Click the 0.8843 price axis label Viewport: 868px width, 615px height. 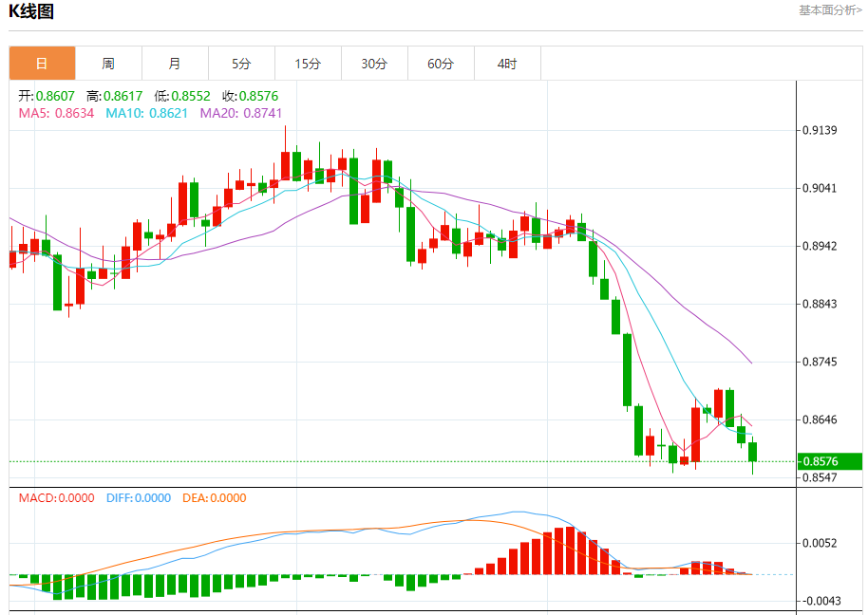tap(820, 304)
